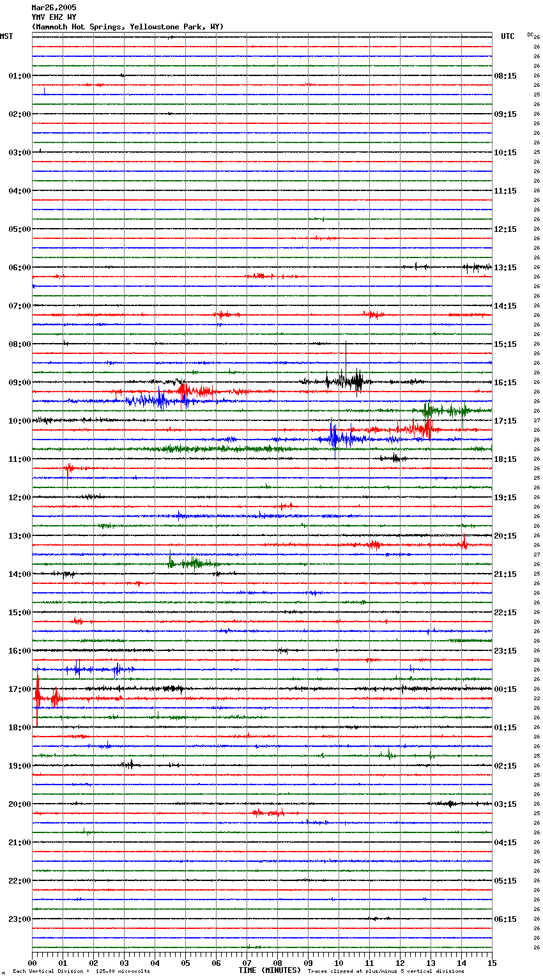Select the 06:00 MST row label
Viewport: 543px width, 980px height.
(x=20, y=268)
